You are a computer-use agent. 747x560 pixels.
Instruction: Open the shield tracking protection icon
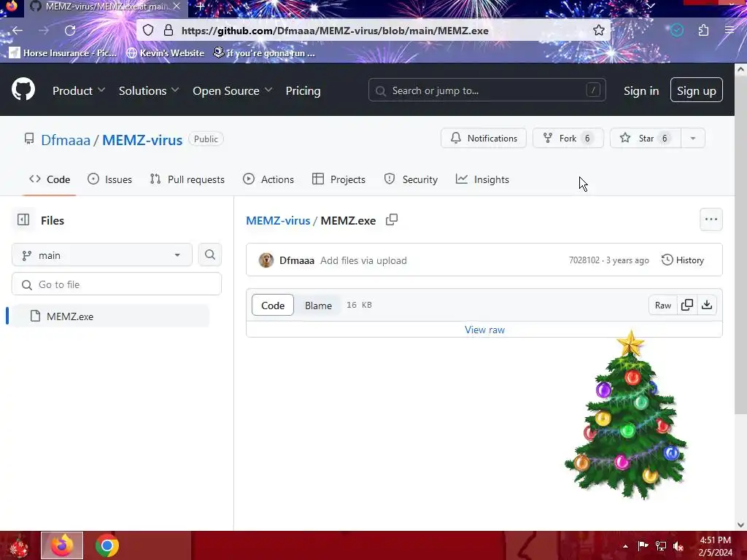pos(148,31)
